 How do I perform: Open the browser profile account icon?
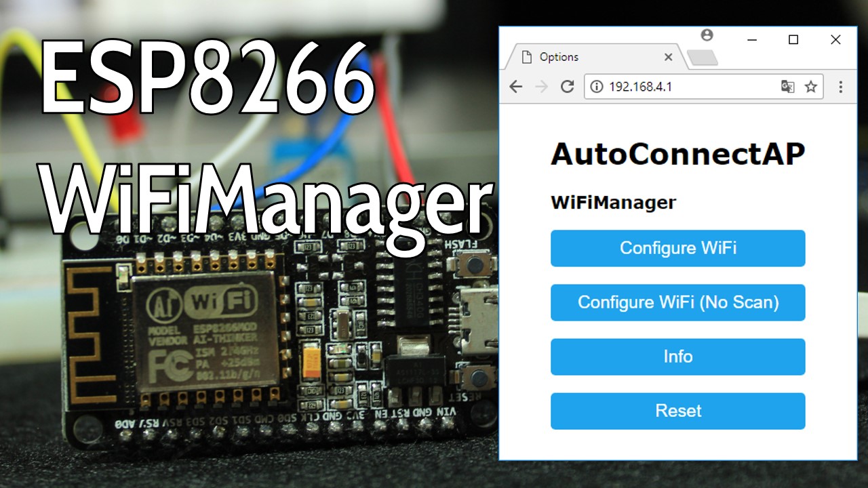point(708,36)
